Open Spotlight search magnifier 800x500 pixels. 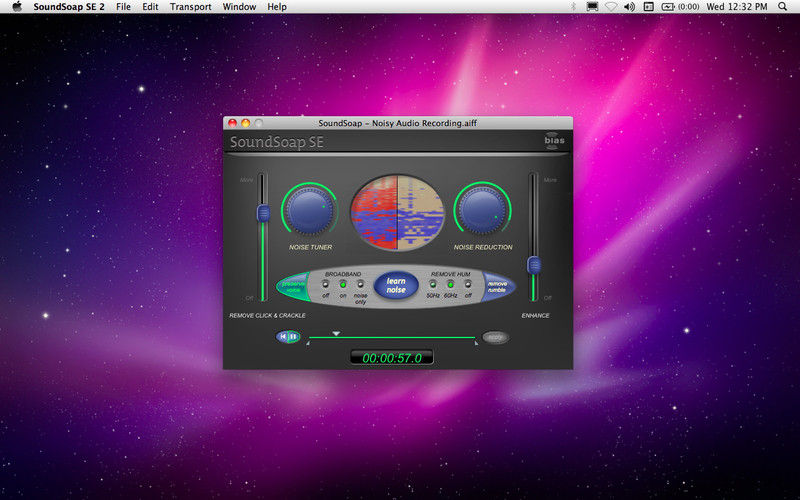pos(783,7)
